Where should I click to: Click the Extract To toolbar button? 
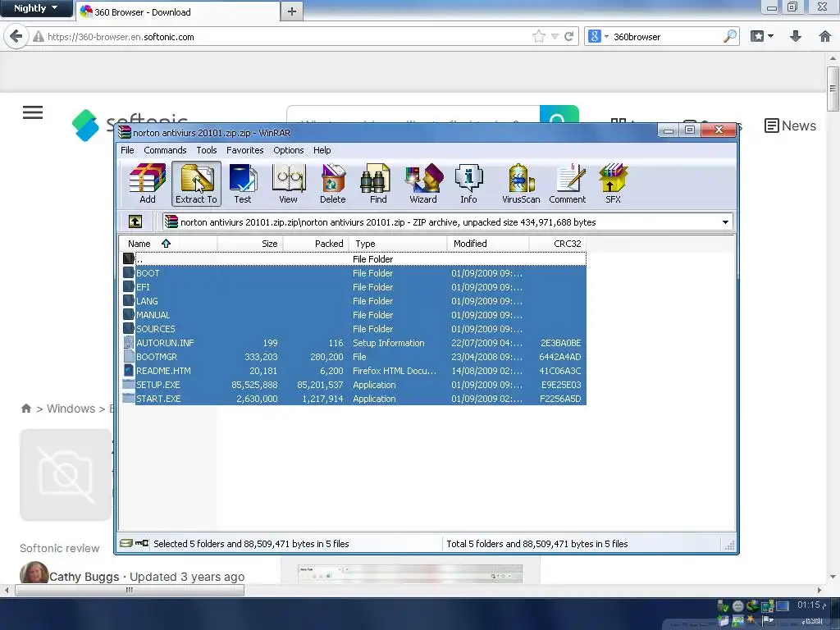(x=196, y=184)
